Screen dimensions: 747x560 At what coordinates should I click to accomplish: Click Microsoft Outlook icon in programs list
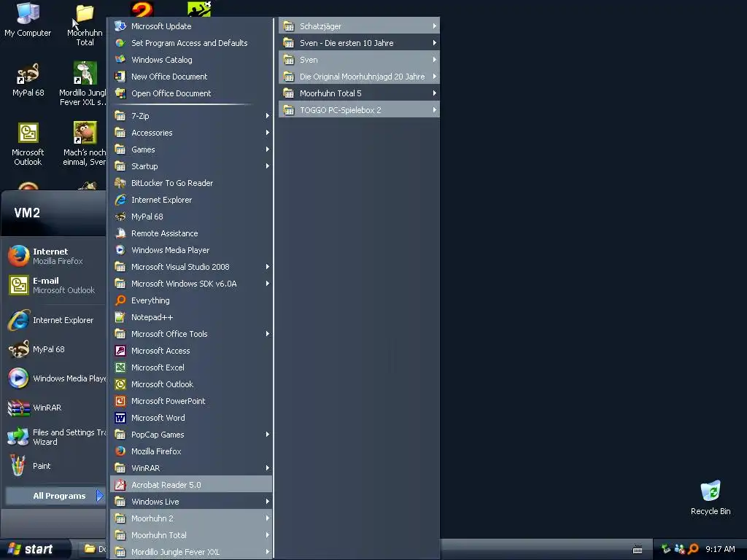point(120,384)
